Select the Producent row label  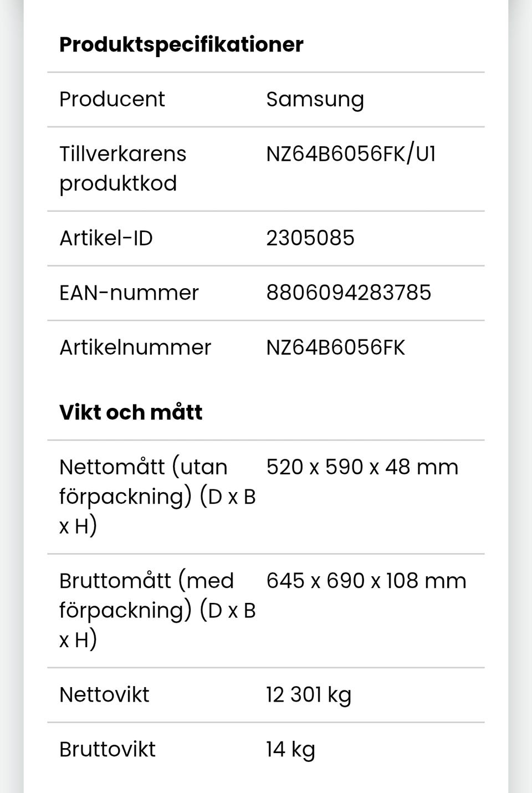tap(112, 99)
